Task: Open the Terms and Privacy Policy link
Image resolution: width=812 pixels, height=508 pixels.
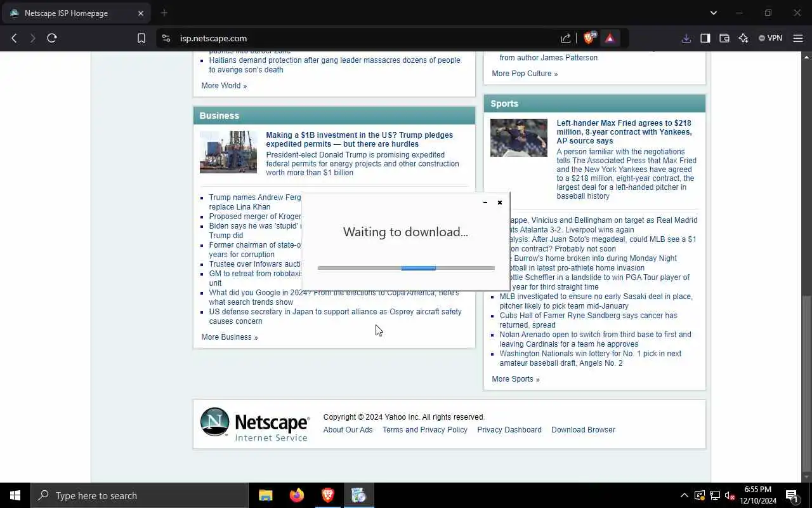Action: [x=425, y=430]
